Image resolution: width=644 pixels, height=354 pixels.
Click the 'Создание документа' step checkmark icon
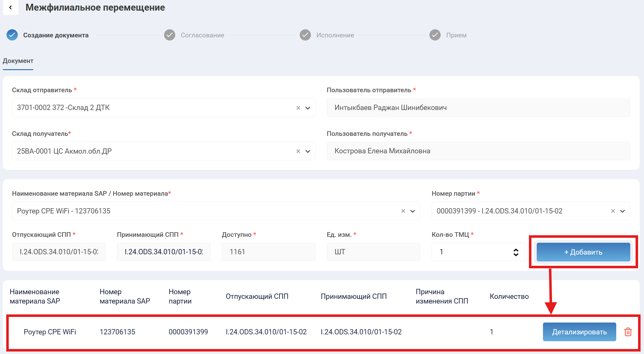tap(12, 35)
